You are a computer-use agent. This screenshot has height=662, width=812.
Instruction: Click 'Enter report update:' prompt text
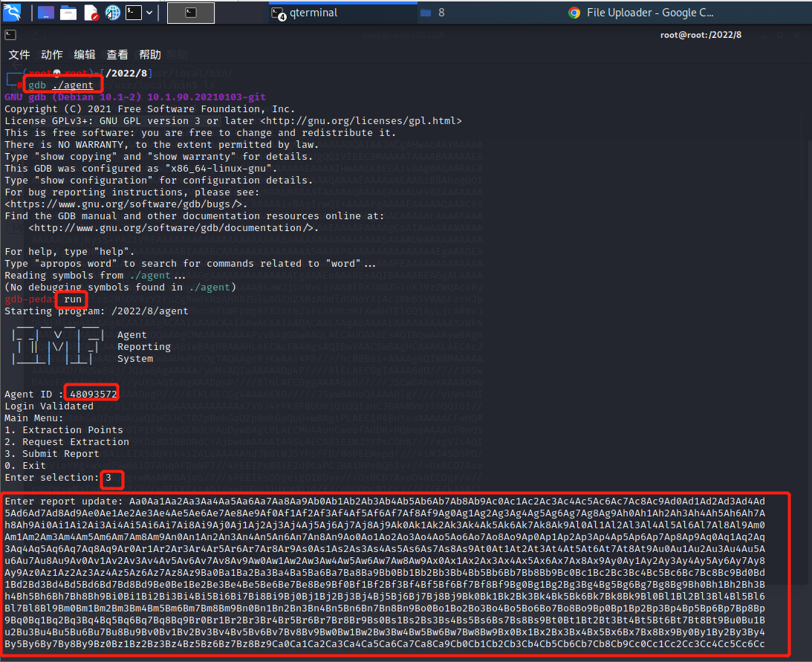(64, 502)
